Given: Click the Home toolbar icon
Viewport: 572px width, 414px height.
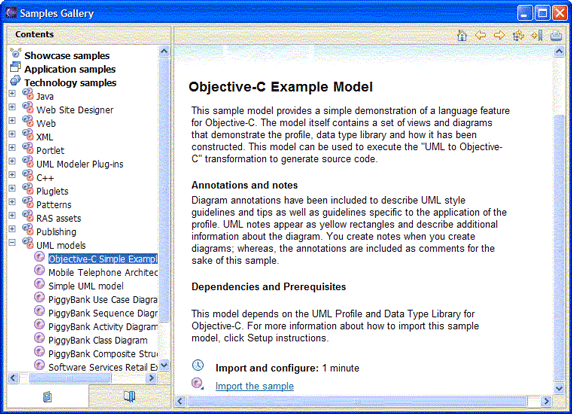Looking at the screenshot, I should click(462, 35).
